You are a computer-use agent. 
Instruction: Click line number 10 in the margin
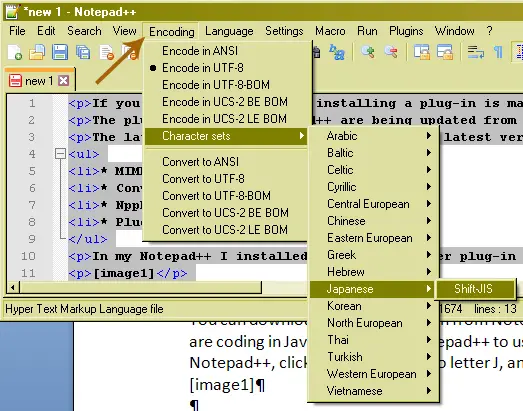pos(28,256)
